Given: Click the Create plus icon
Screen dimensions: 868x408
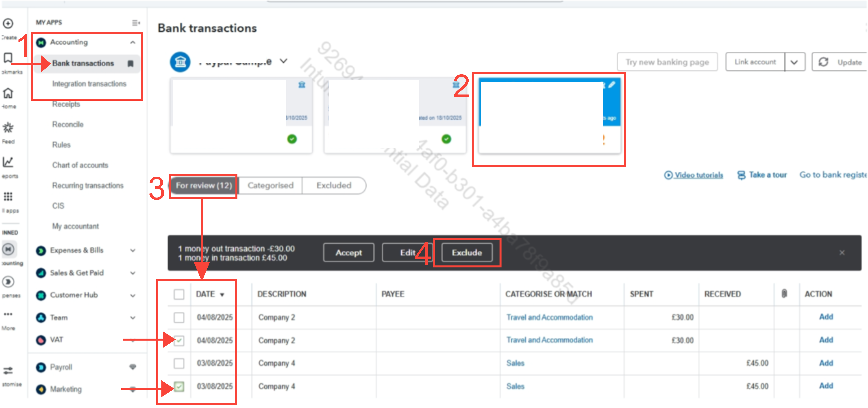Looking at the screenshot, I should point(8,24).
